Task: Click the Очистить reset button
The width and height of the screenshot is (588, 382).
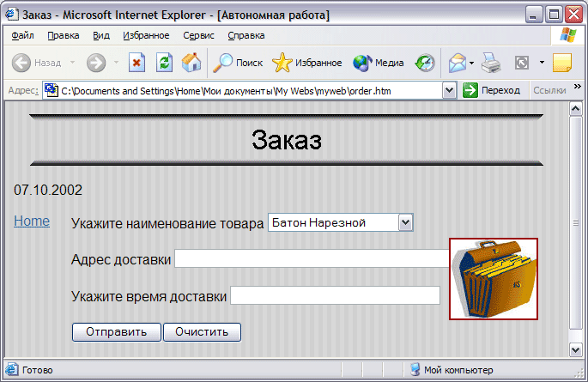Action: [x=202, y=332]
